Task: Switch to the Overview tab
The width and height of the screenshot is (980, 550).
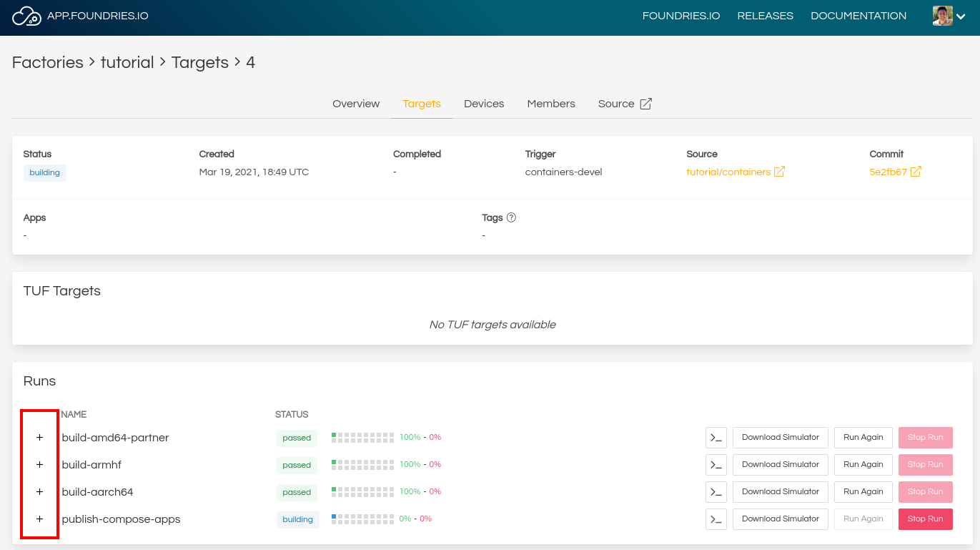Action: point(356,104)
